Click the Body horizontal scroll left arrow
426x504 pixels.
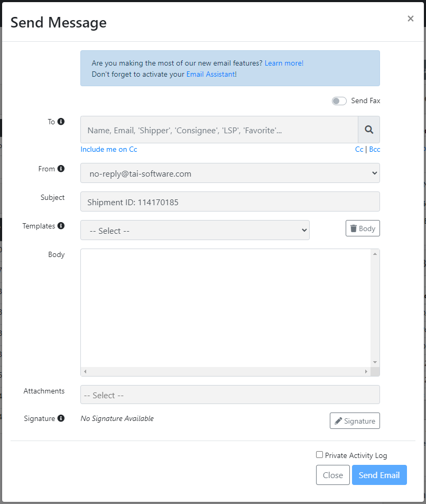tap(85, 372)
